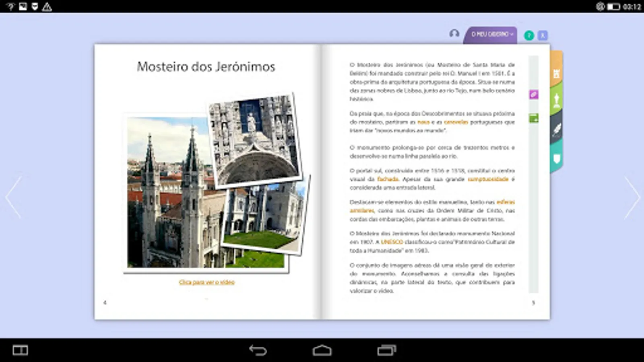Go to the next page with right arrow
Screen dimensions: 644x362
(x=632, y=197)
